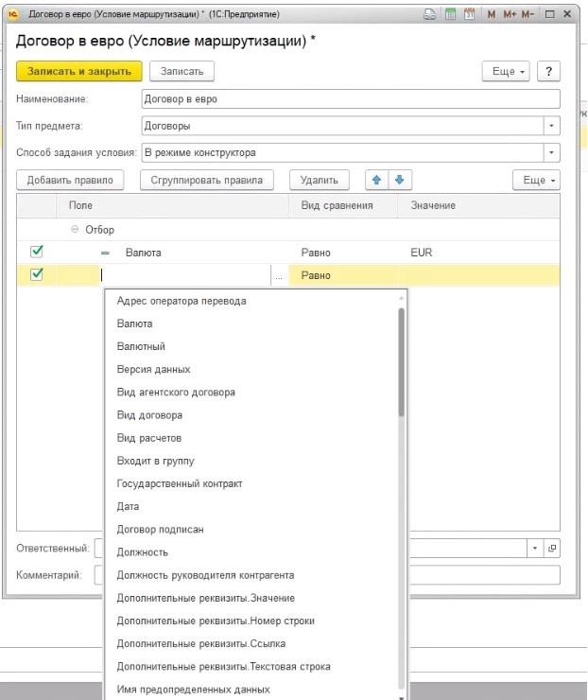The image size is (588, 700).
Task: Click Добавить правило button
Action: 70,180
